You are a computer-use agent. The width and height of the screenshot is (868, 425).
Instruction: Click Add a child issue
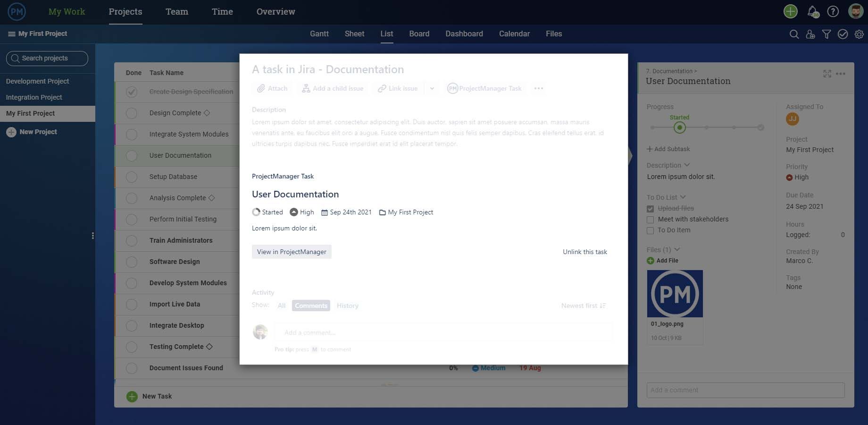pos(333,88)
